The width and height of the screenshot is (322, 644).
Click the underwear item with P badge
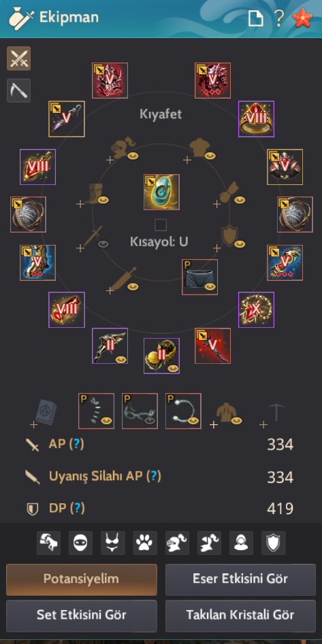pyautogui.click(x=200, y=277)
